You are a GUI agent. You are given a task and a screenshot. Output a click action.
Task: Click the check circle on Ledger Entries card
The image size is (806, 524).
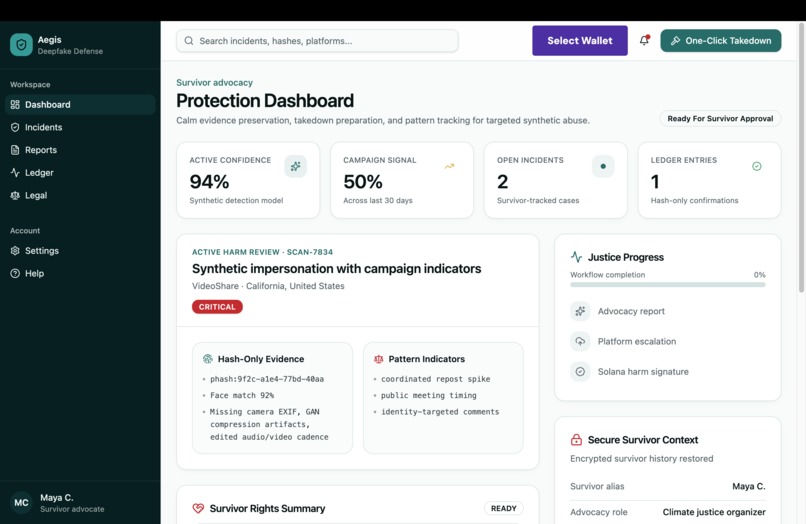click(757, 166)
